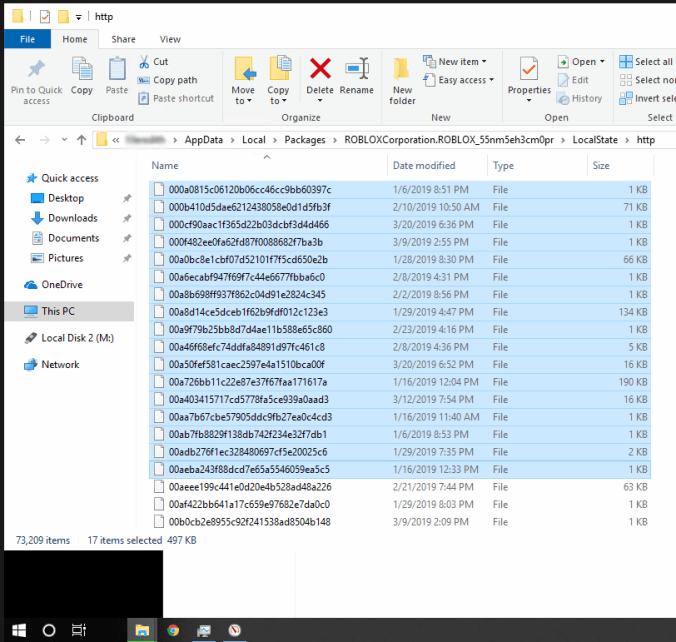Click LocalState in the address path
The image size is (676, 642).
595,140
